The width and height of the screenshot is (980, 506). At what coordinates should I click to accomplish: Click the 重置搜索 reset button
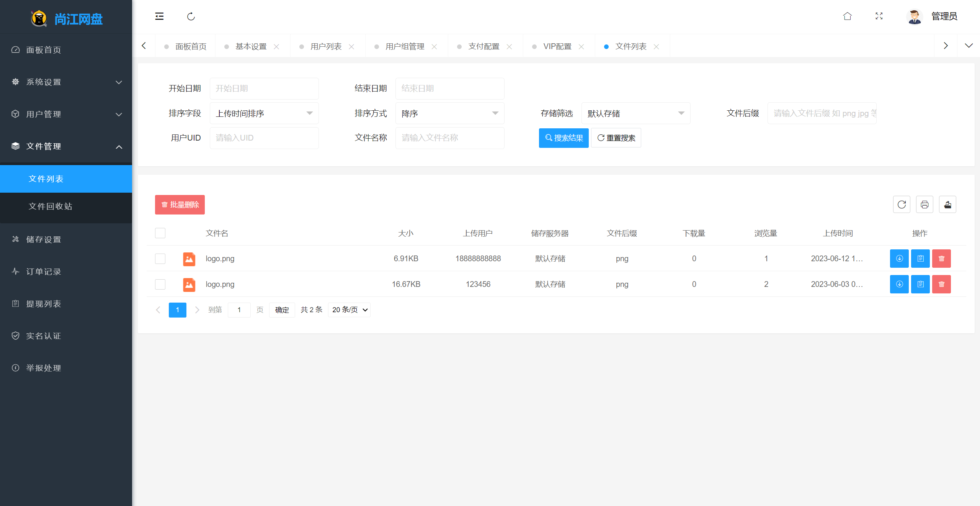point(616,138)
